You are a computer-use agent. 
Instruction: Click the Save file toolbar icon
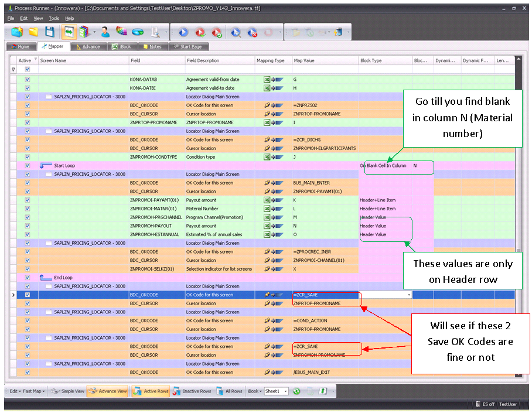point(50,32)
